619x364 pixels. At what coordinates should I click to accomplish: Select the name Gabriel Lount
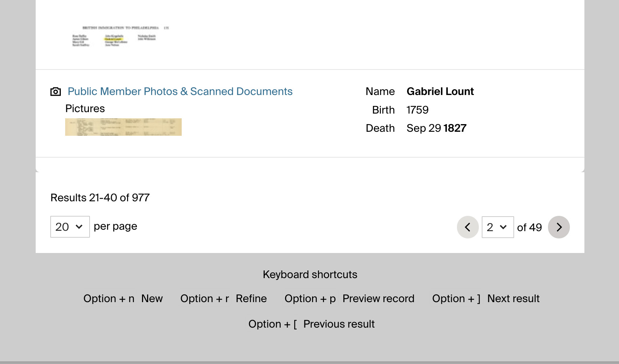tap(440, 91)
